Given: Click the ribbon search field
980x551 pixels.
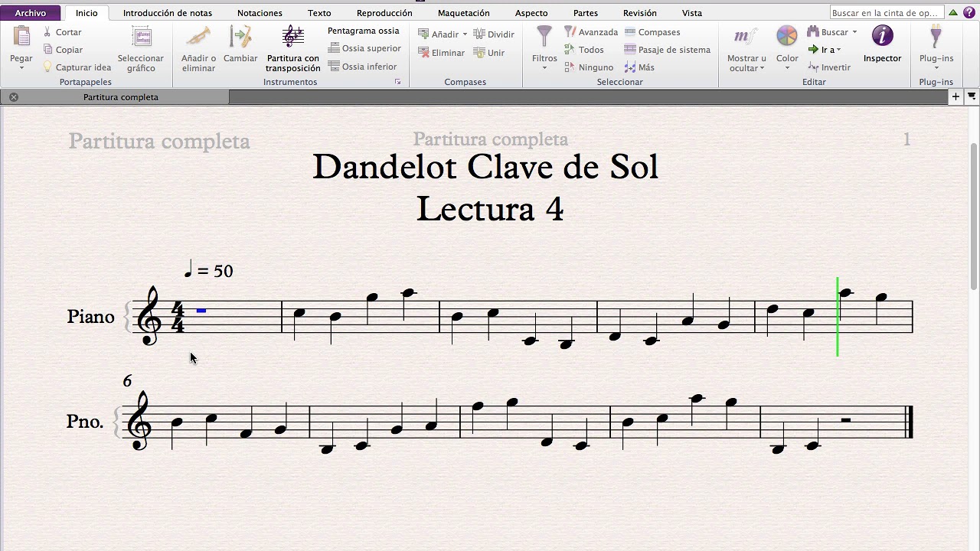Looking at the screenshot, I should point(886,13).
